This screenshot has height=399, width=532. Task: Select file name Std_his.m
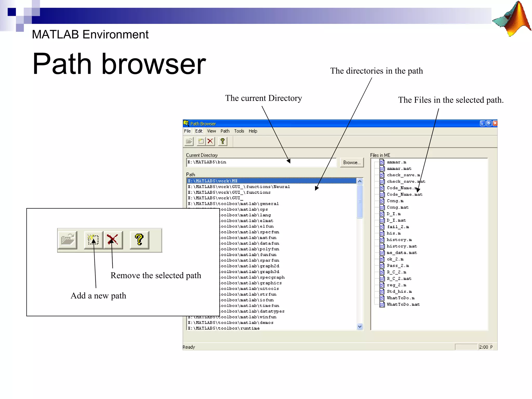coord(399,292)
